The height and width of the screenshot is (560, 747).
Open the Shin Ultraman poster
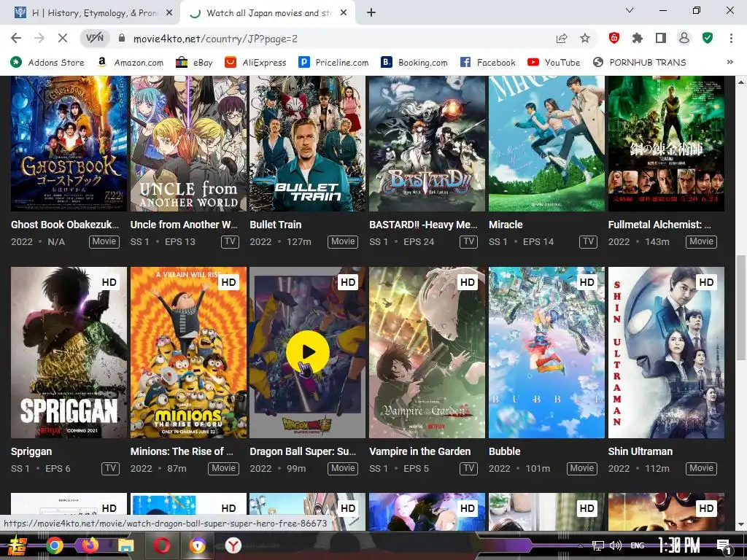tap(666, 352)
